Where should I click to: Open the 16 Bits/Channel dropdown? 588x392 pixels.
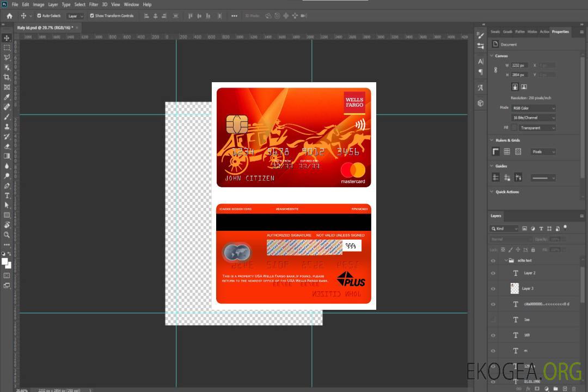533,118
